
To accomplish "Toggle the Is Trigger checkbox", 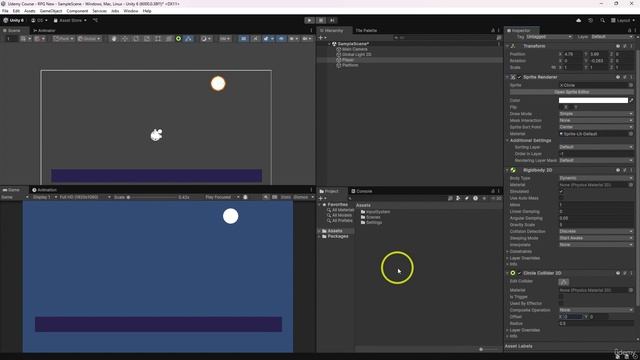I will pyautogui.click(x=561, y=297).
